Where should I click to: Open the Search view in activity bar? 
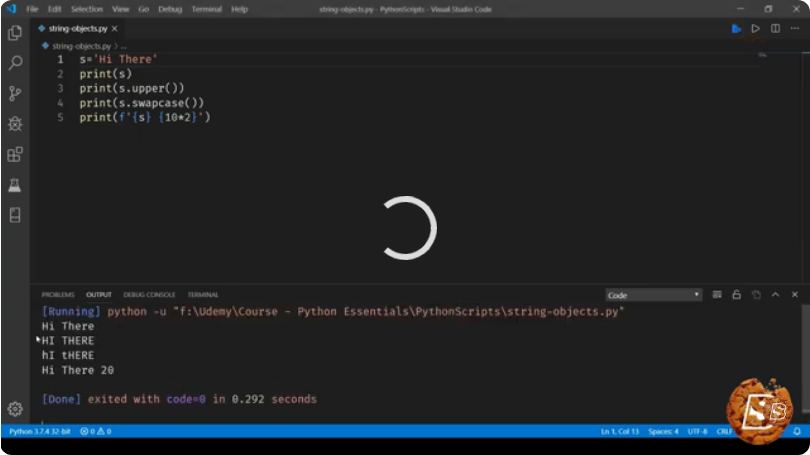pos(15,63)
